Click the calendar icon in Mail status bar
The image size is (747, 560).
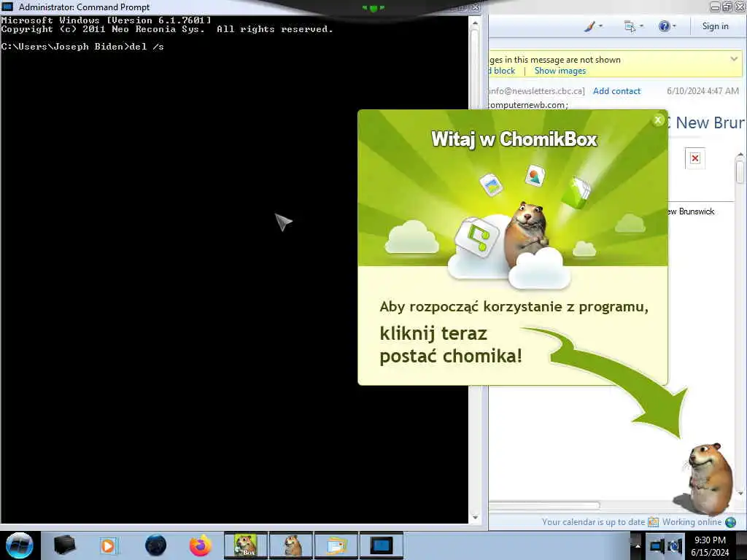pyautogui.click(x=653, y=522)
